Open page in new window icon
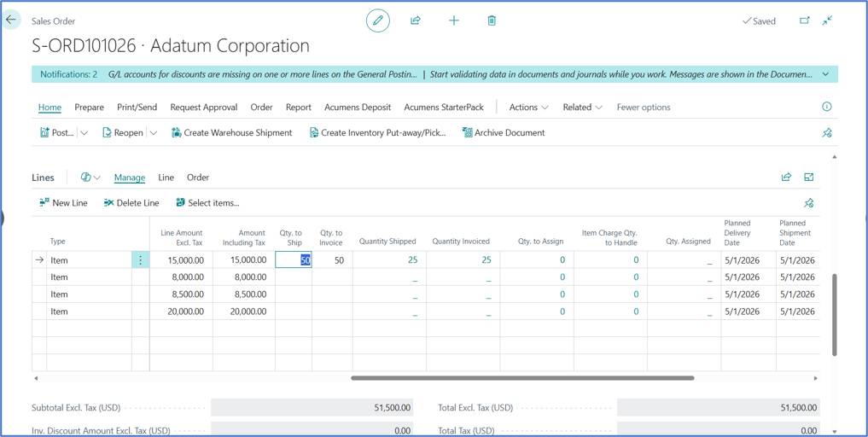 point(805,20)
